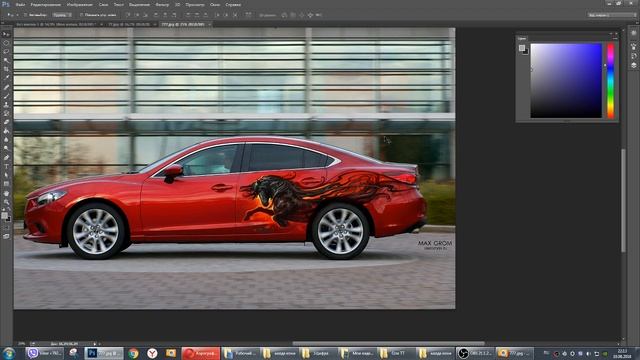Select the Brush tool
The height and width of the screenshot is (360, 640).
click(6, 96)
